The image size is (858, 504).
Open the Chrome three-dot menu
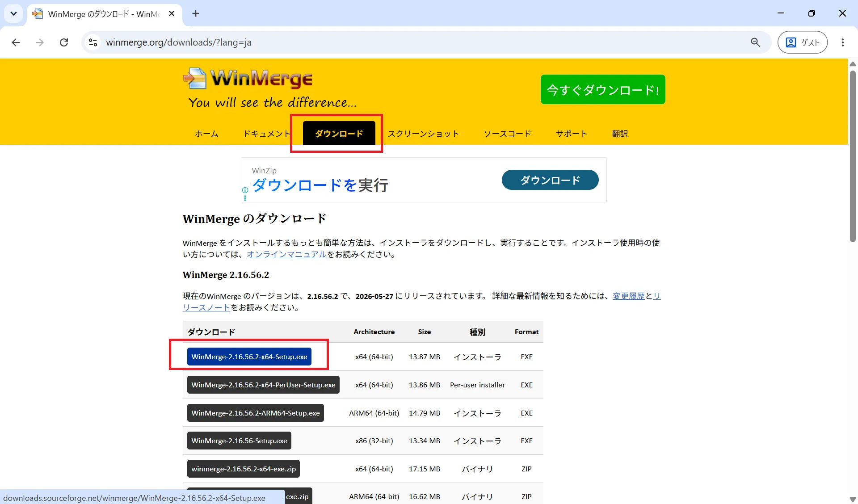pos(842,42)
